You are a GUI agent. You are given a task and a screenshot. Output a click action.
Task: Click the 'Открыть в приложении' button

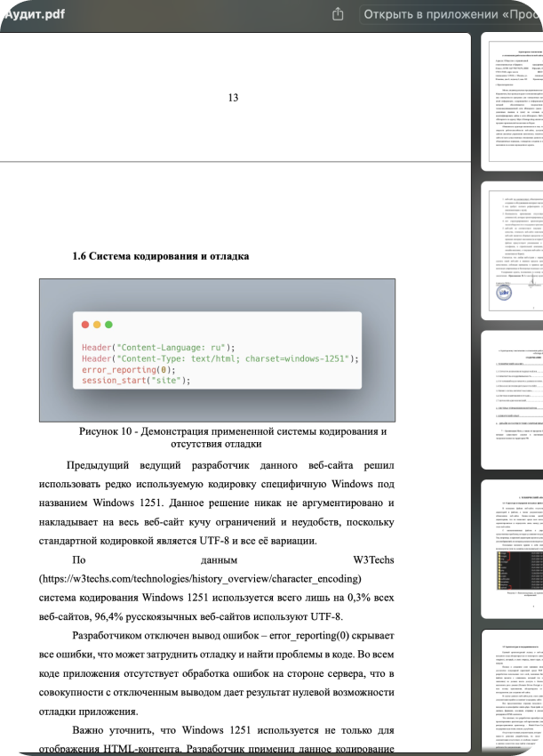click(x=451, y=14)
